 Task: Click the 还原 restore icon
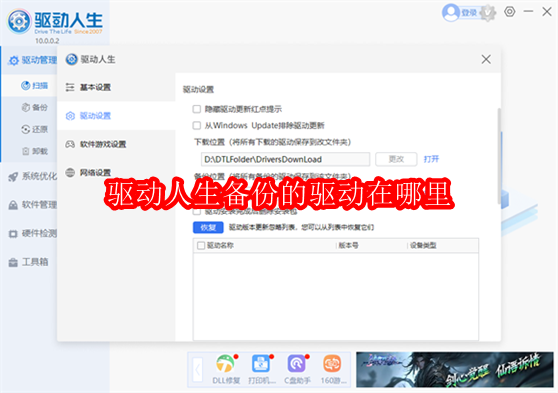pyautogui.click(x=26, y=129)
